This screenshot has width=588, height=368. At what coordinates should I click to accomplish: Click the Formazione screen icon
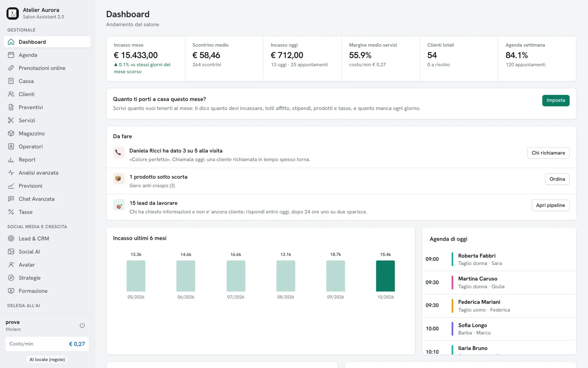click(x=11, y=291)
